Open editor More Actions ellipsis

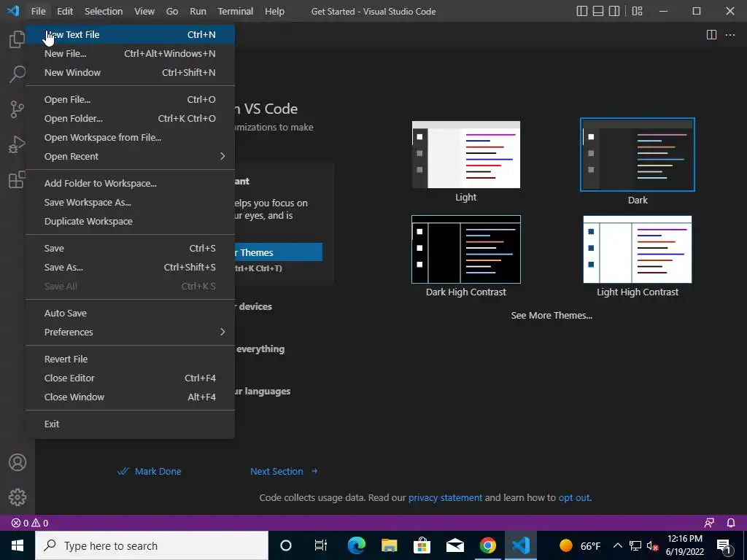[x=729, y=35]
